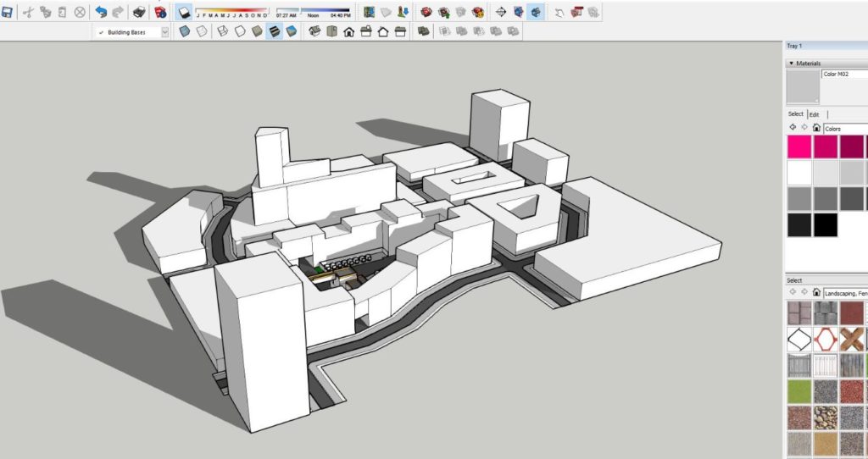The width and height of the screenshot is (868, 459).
Task: Click the Cut scissors icon
Action: tap(28, 12)
